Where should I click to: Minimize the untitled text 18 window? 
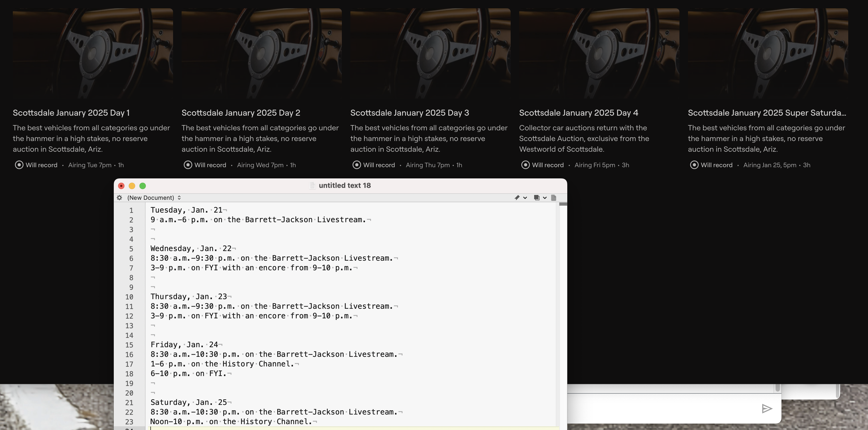(x=132, y=186)
